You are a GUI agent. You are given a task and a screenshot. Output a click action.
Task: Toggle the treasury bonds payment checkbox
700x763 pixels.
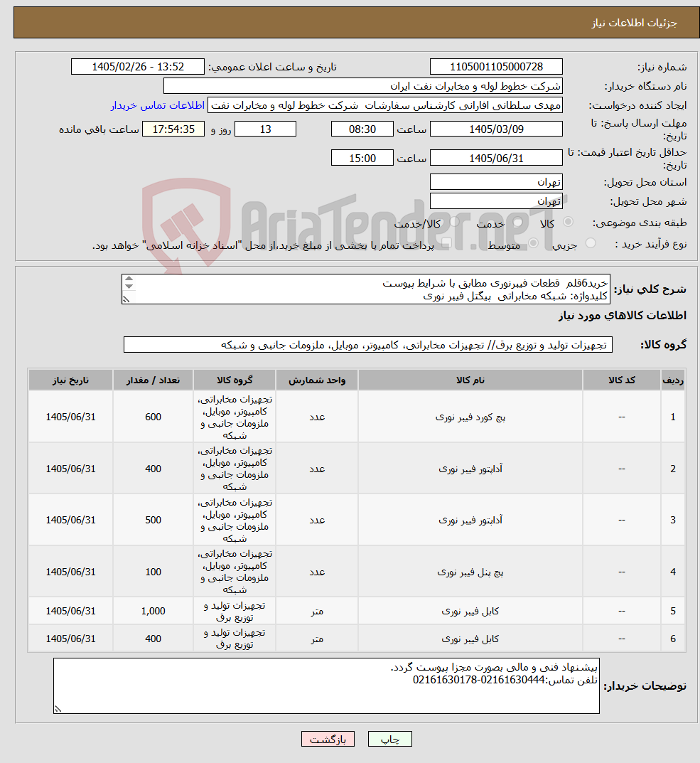(446, 242)
